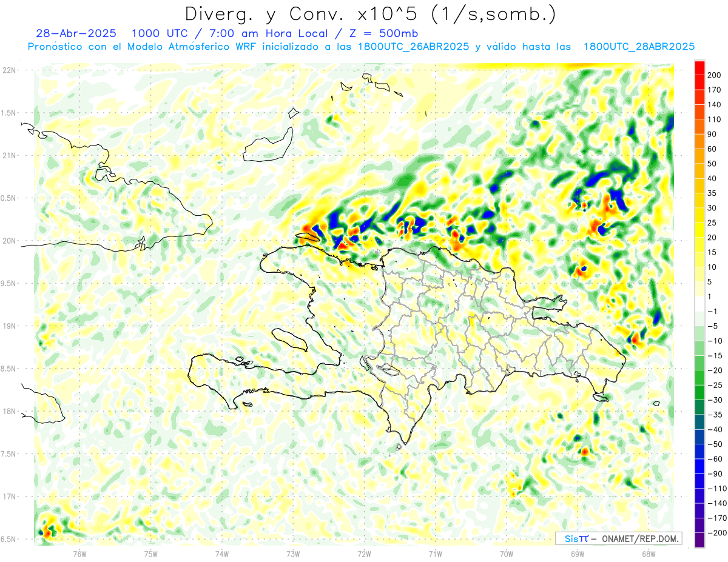728x562 pixels.
Task: Click the white colorbar band between 1 and -1
Action: (x=700, y=304)
